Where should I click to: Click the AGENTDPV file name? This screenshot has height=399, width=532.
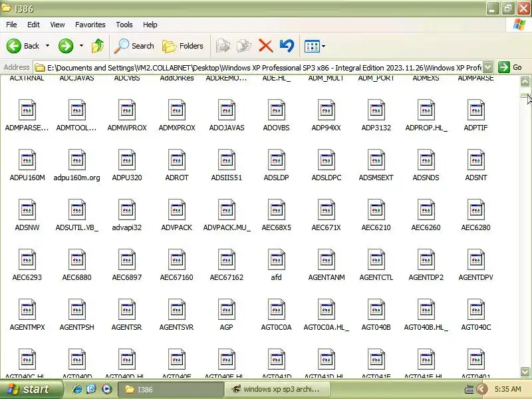475,277
